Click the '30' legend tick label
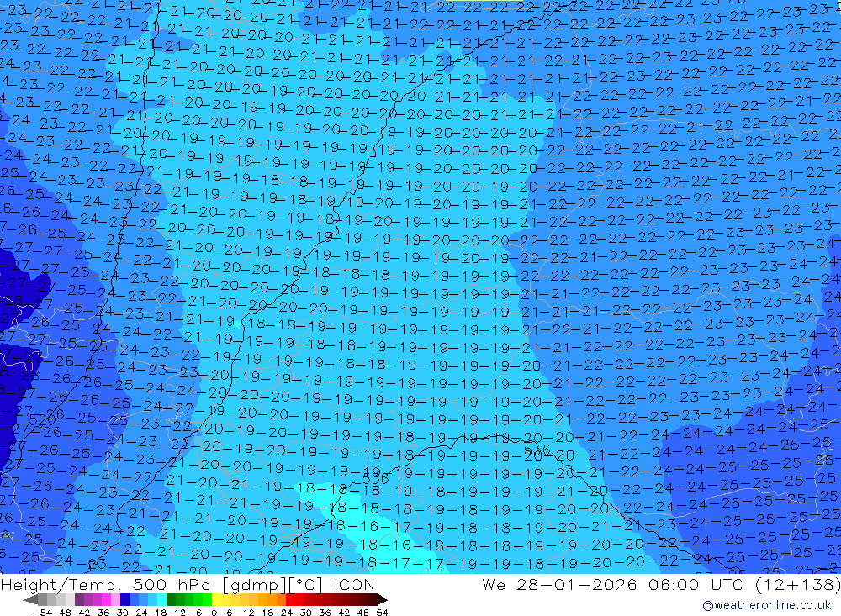841x616 pixels. [x=306, y=613]
